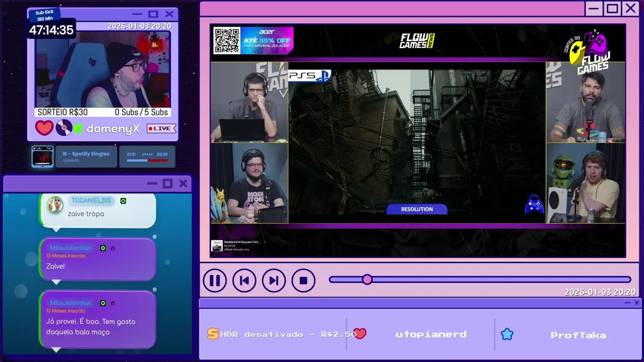Click the Flow Games News logo
644x362 pixels.
417,41
